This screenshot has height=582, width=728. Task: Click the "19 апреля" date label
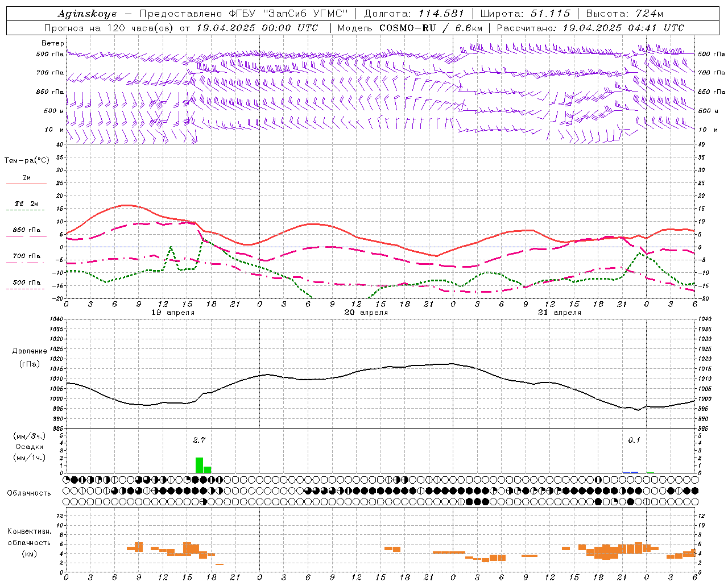coord(173,313)
